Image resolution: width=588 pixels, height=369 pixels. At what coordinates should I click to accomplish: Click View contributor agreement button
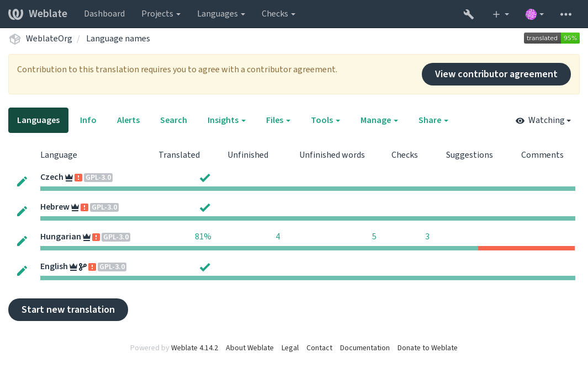(x=496, y=74)
